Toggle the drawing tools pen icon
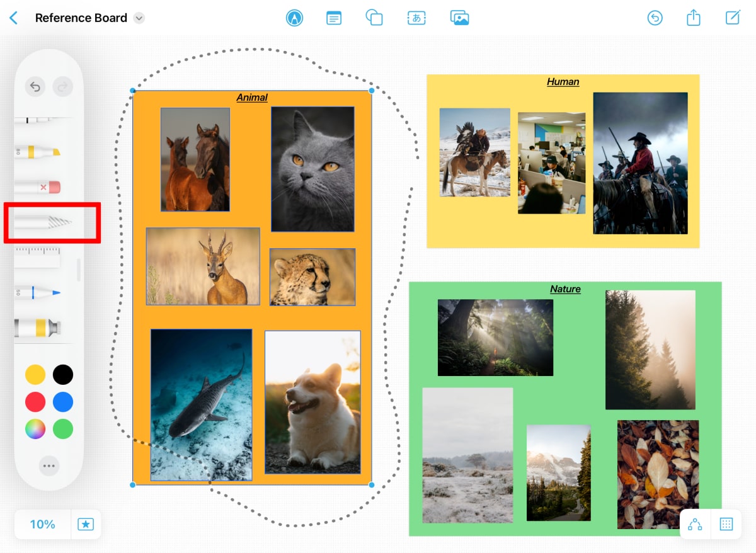756x553 pixels. click(294, 18)
